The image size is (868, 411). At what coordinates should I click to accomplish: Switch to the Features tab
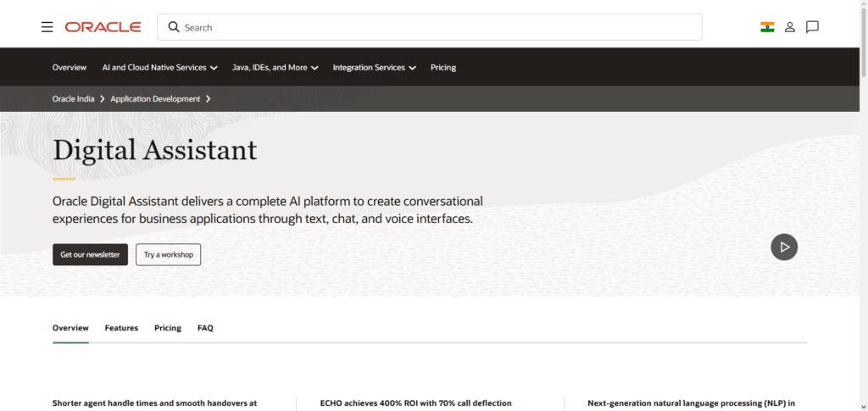[x=121, y=328]
